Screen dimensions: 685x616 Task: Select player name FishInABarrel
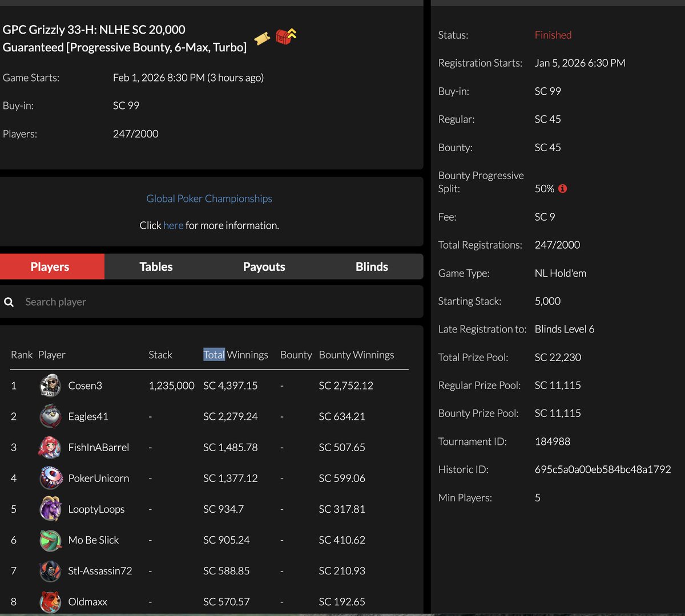tap(99, 447)
